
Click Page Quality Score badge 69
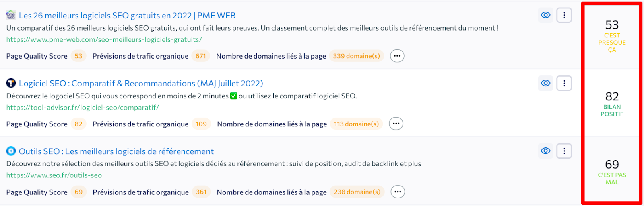(x=78, y=192)
